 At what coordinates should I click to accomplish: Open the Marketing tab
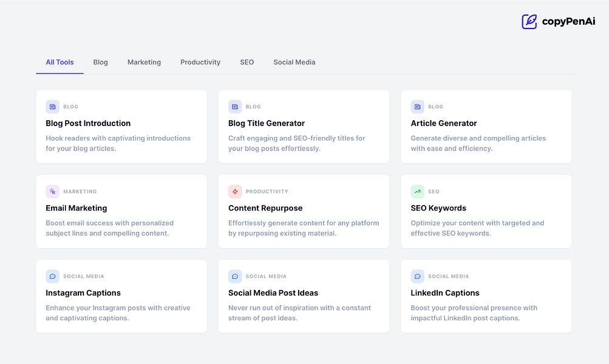click(x=144, y=62)
